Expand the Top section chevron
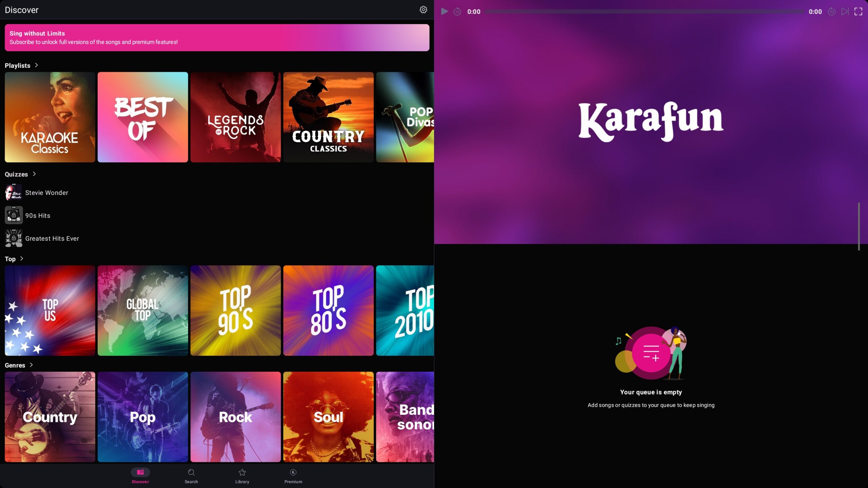Screen dimensions: 868x488 tap(22, 259)
